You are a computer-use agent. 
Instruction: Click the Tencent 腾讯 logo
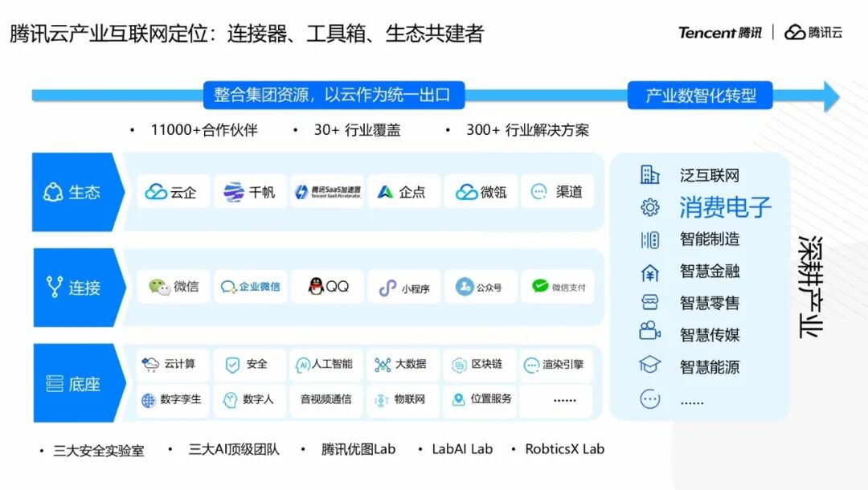719,33
